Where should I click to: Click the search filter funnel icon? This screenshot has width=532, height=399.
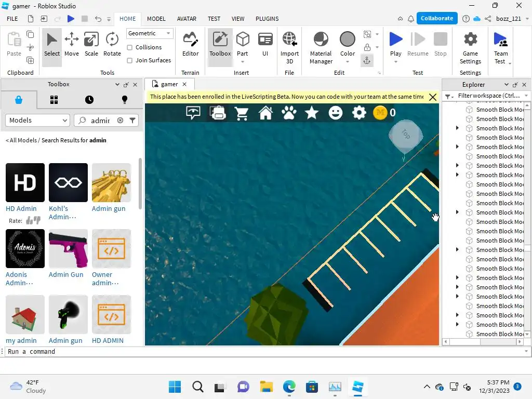click(x=132, y=120)
